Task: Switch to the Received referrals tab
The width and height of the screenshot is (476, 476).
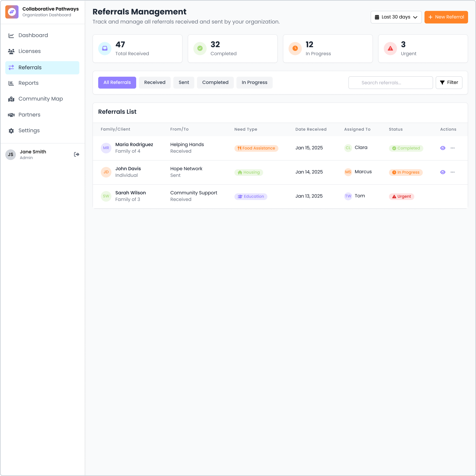Action: click(154, 83)
